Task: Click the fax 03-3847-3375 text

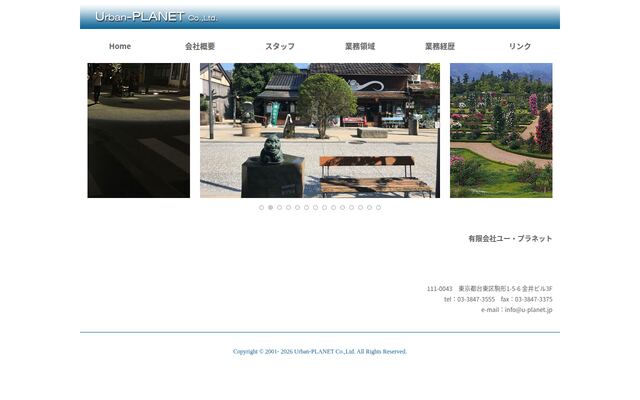Action: [527, 299]
